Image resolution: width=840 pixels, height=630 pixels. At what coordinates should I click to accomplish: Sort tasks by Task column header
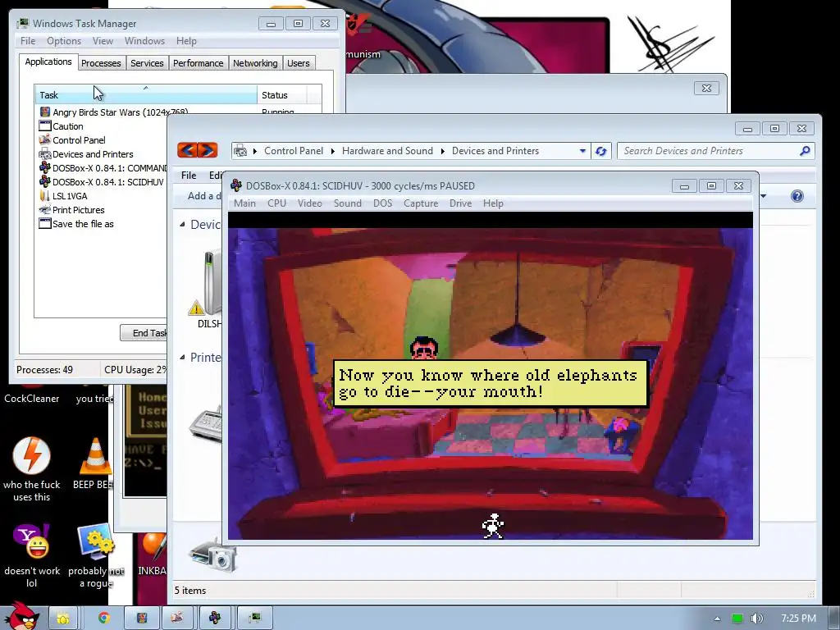pos(146,95)
